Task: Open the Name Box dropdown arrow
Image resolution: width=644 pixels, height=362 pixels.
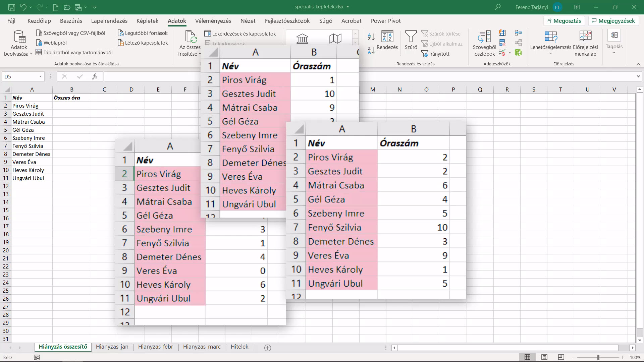Action: click(40, 76)
